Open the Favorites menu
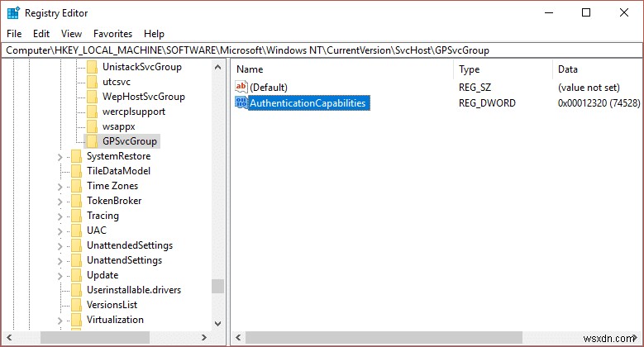The width and height of the screenshot is (644, 347). point(113,34)
